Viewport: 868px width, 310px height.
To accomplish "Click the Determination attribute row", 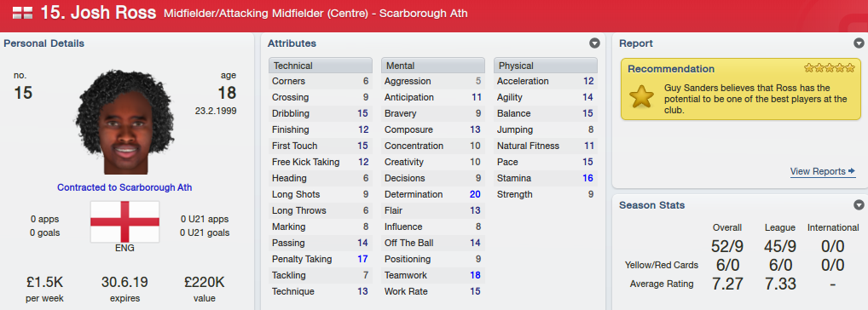I will (433, 194).
